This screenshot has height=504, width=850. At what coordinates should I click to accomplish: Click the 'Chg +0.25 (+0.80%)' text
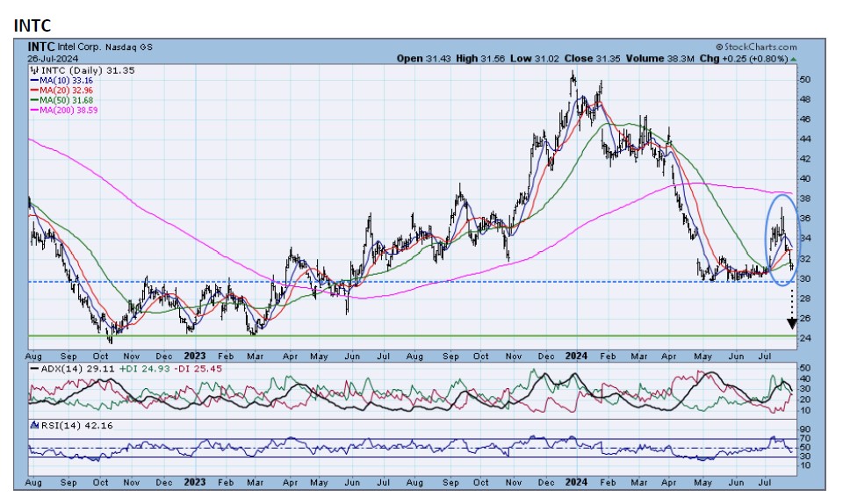click(743, 59)
